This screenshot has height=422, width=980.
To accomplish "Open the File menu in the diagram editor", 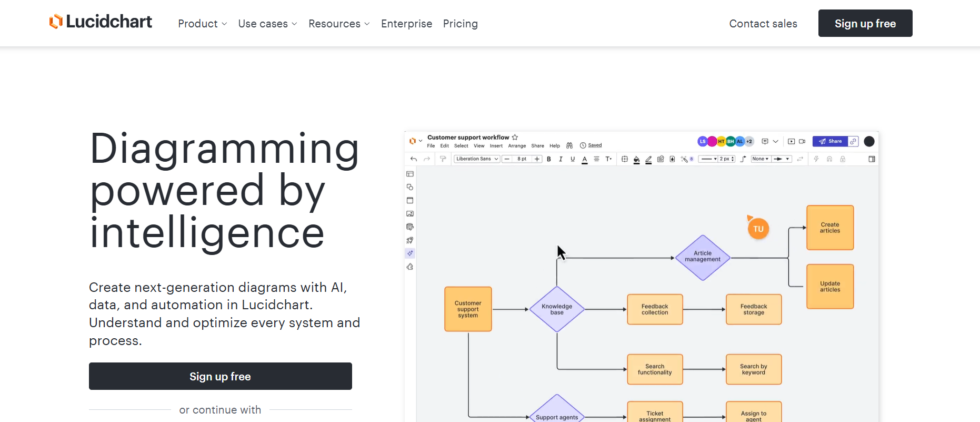I will pos(431,146).
